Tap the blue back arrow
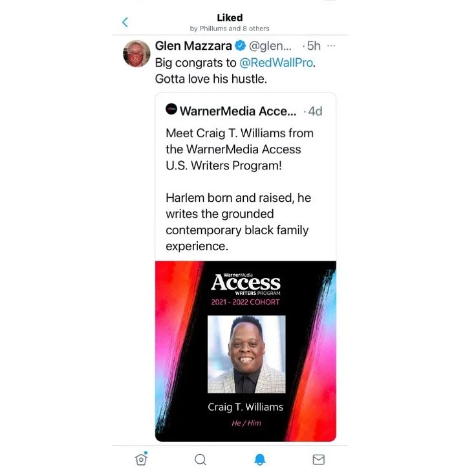 [125, 22]
